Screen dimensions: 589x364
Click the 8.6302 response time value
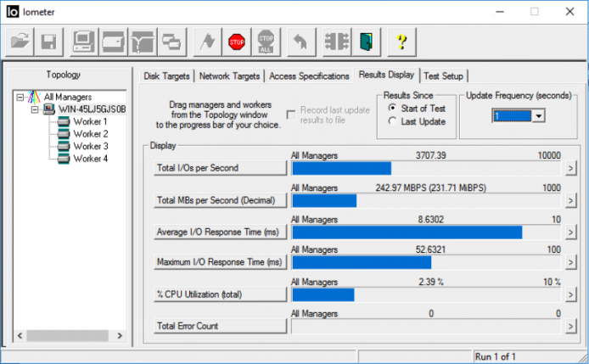pos(430,220)
